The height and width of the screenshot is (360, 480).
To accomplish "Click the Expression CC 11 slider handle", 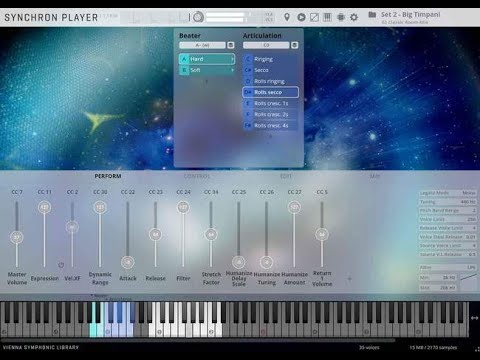I will coord(44,207).
